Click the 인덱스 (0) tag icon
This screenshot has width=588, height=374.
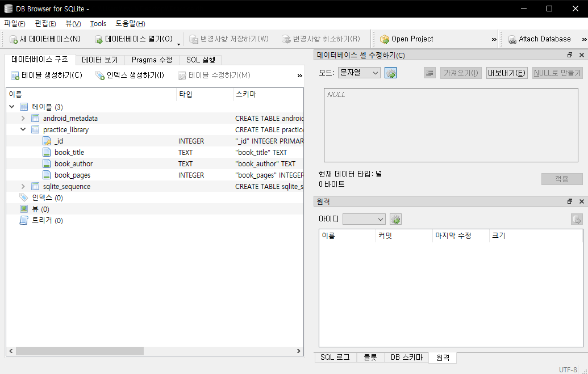point(24,197)
